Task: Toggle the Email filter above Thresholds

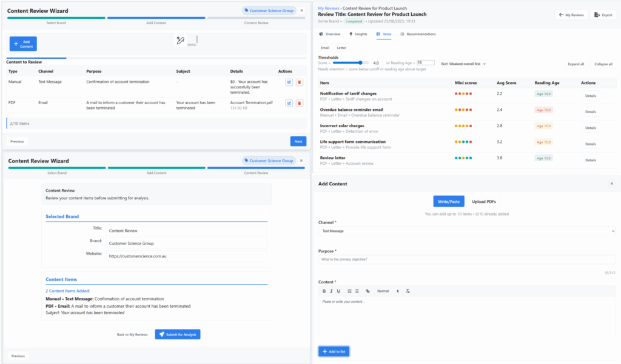Action: (x=325, y=47)
